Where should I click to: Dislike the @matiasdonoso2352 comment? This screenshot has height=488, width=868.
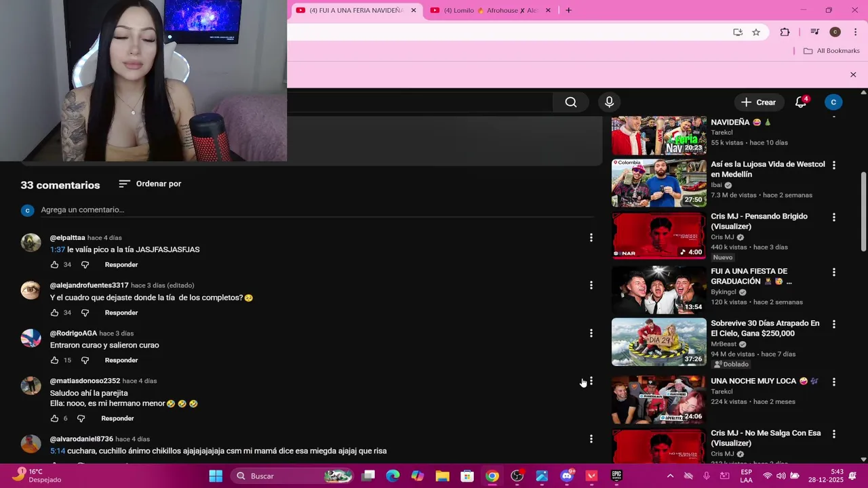click(81, 419)
